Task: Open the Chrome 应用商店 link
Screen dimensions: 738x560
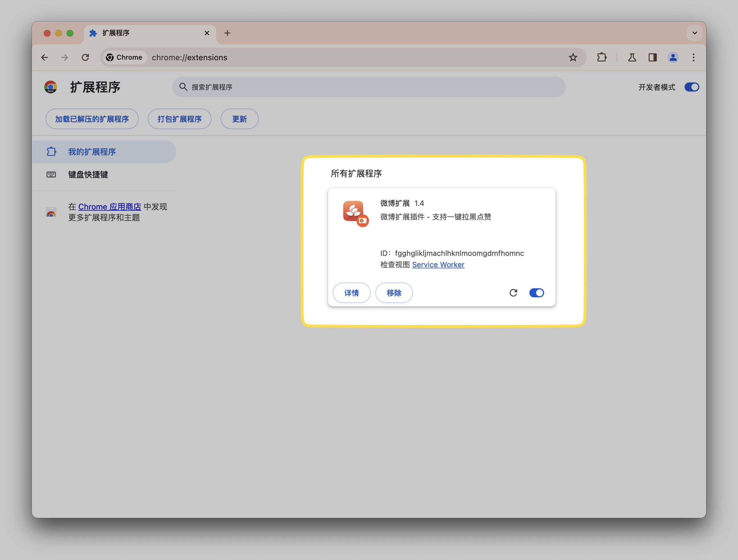Action: point(109,207)
